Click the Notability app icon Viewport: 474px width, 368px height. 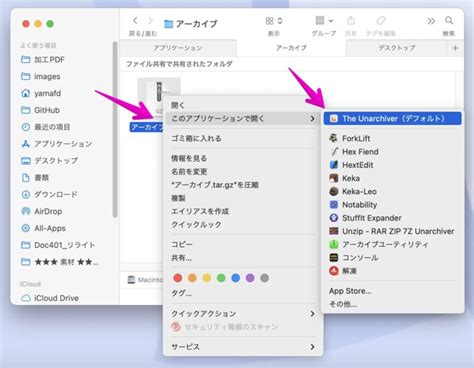point(334,205)
